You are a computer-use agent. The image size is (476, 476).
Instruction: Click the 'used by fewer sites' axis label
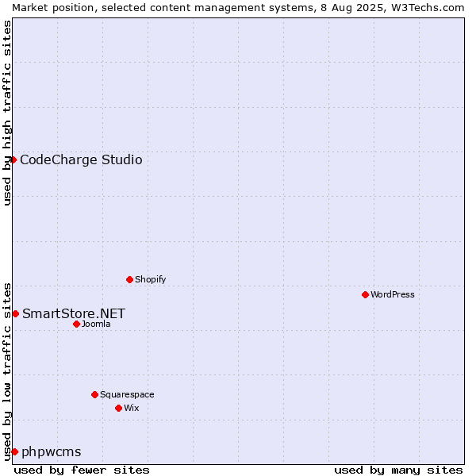click(82, 470)
